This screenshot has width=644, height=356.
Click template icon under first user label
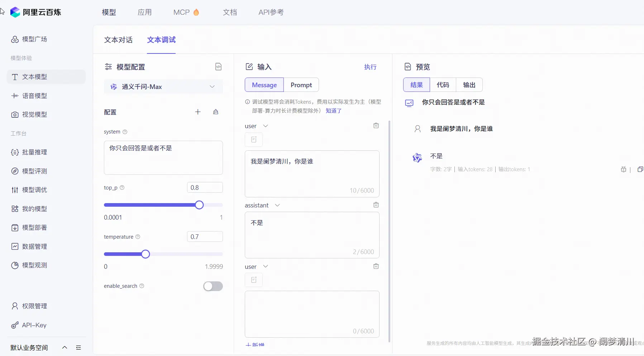254,140
